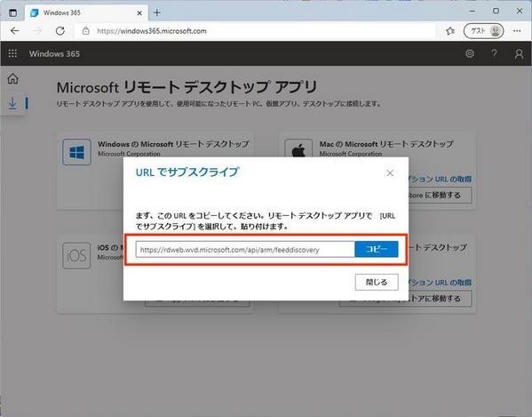This screenshot has height=417, width=532.
Task: Click the padlock site info icon
Action: coord(86,31)
